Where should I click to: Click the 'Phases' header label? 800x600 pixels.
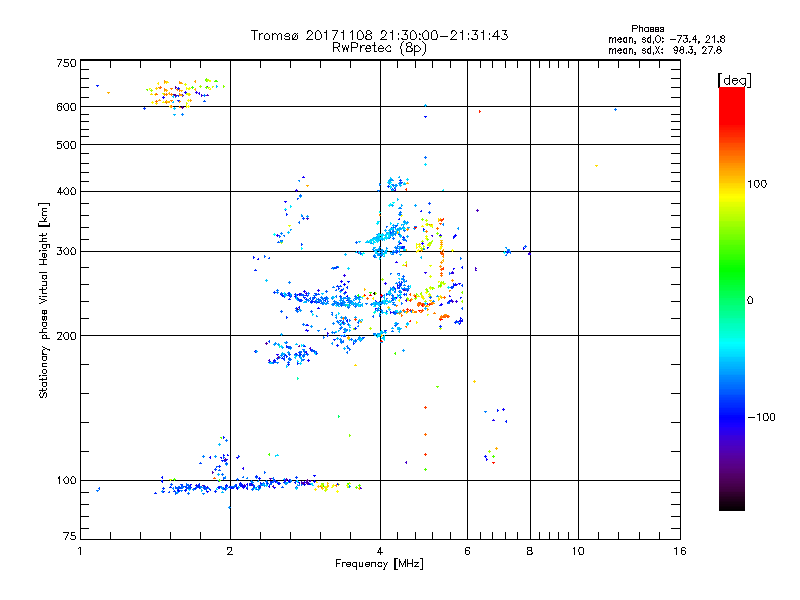[x=647, y=29]
